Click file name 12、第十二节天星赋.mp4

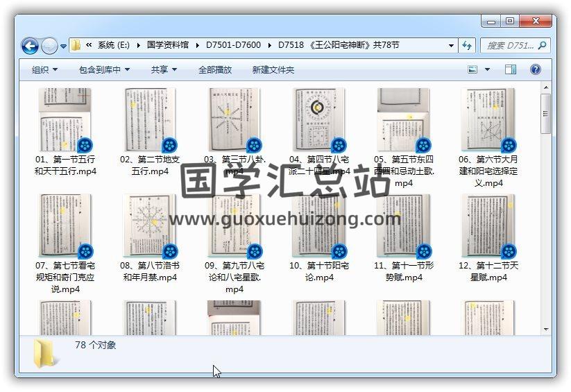488,271
